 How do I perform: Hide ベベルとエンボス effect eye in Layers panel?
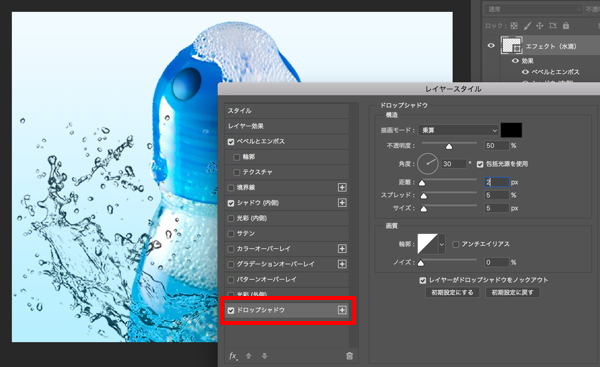pos(525,72)
